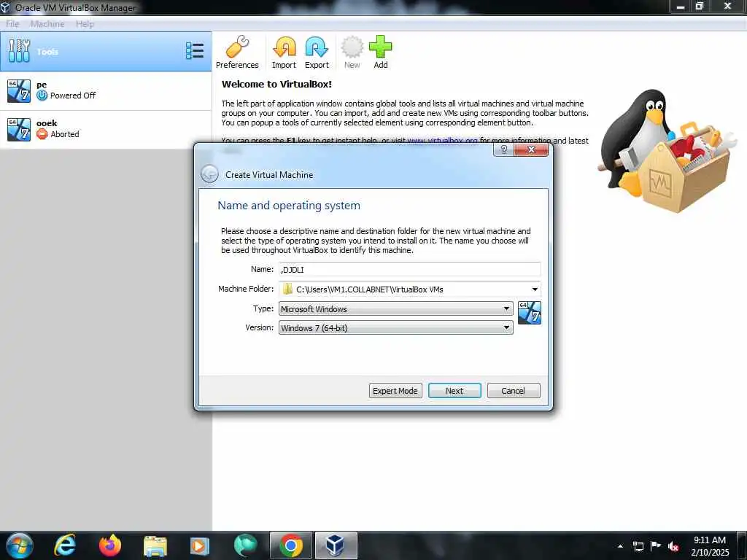
Task: Click the 'Name and operating system' heading
Action: pyautogui.click(x=289, y=205)
